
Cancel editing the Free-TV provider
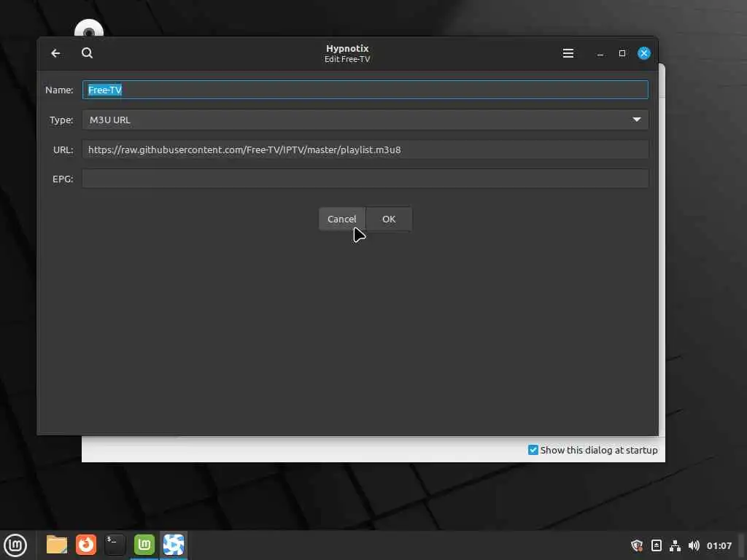click(342, 219)
